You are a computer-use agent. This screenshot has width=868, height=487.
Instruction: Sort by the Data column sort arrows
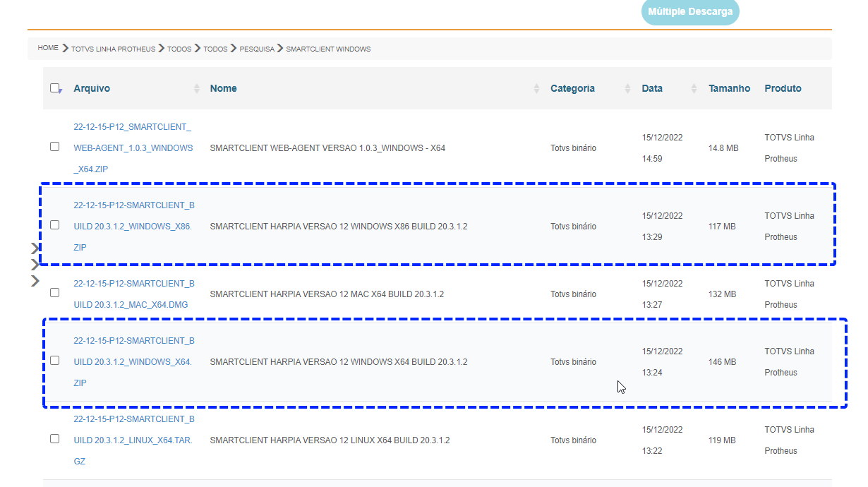694,88
